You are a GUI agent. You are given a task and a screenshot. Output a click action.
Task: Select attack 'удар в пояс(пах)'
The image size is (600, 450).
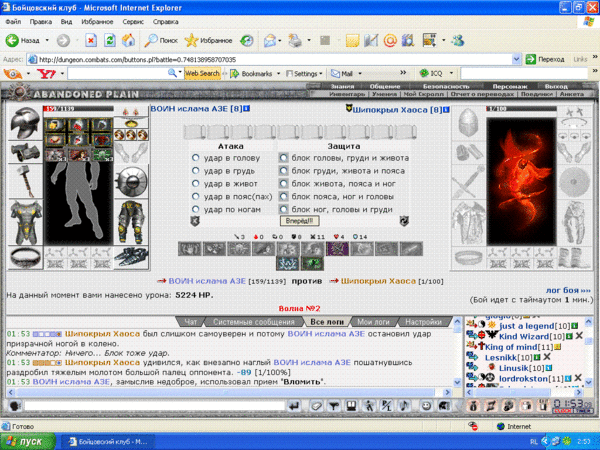(196, 197)
